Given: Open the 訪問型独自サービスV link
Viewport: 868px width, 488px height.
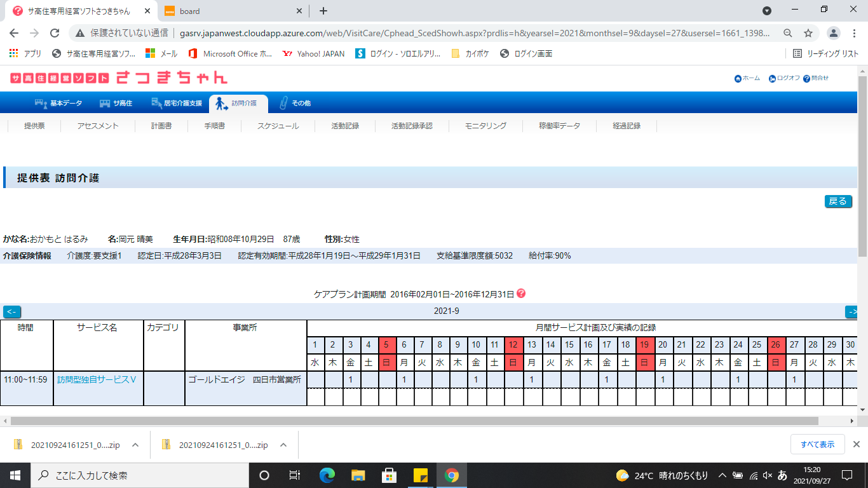Looking at the screenshot, I should coord(97,379).
